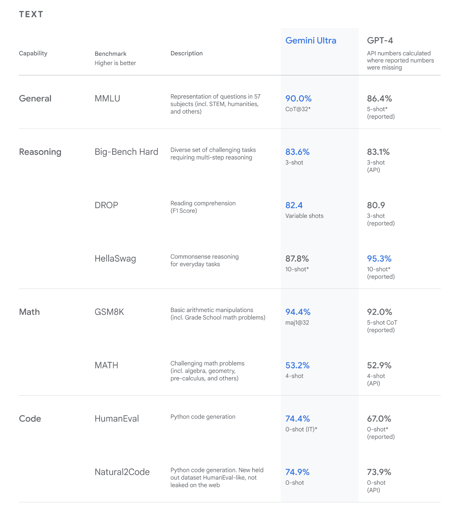Click the 74.4% HumanEval score
Viewport: 468px width, 513px height.
(298, 419)
